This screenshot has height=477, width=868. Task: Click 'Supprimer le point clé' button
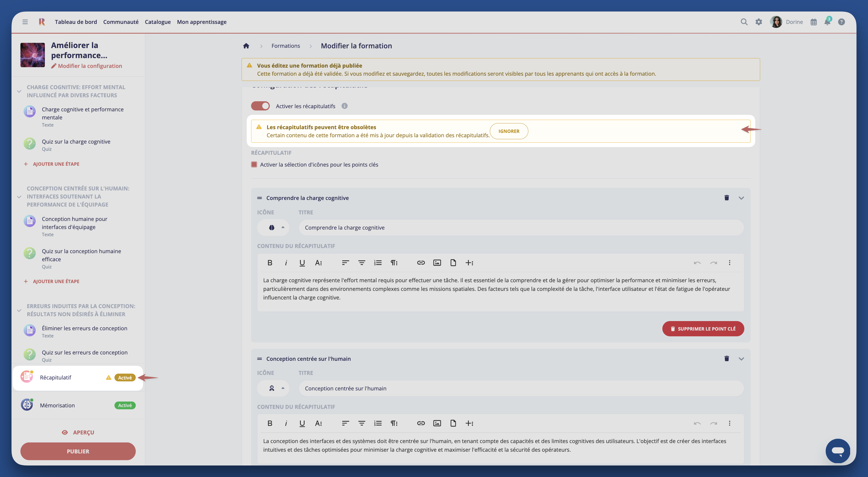pyautogui.click(x=703, y=329)
